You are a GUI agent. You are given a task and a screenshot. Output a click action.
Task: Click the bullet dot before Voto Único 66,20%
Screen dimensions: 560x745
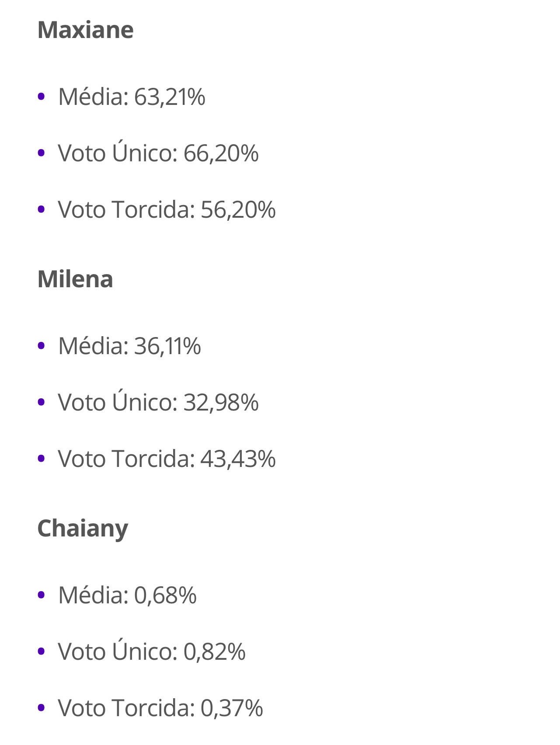tap(42, 153)
